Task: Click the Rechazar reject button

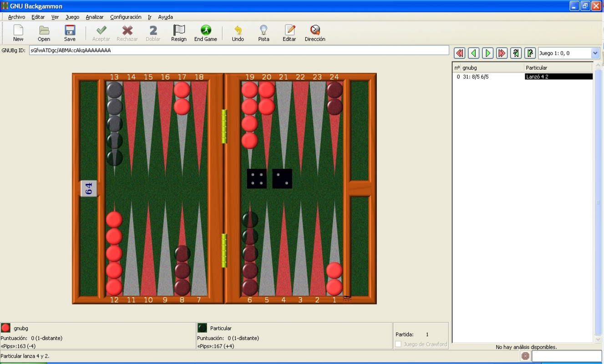Action: tap(127, 32)
